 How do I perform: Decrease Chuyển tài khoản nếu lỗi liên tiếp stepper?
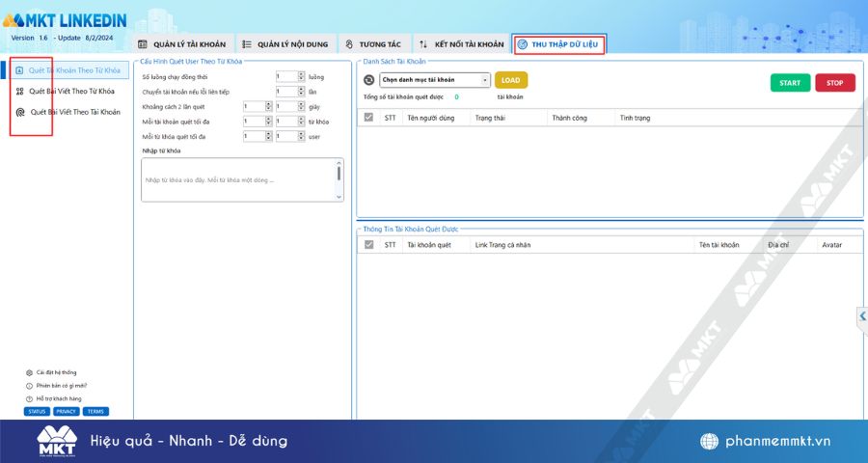click(x=301, y=95)
